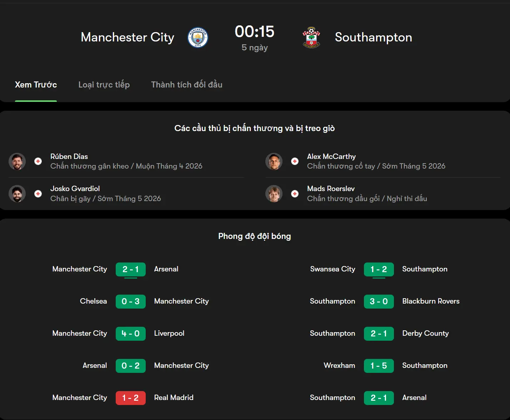Click the Wrexham 1-5 Southampton result
This screenshot has width=510, height=420.
click(x=379, y=366)
